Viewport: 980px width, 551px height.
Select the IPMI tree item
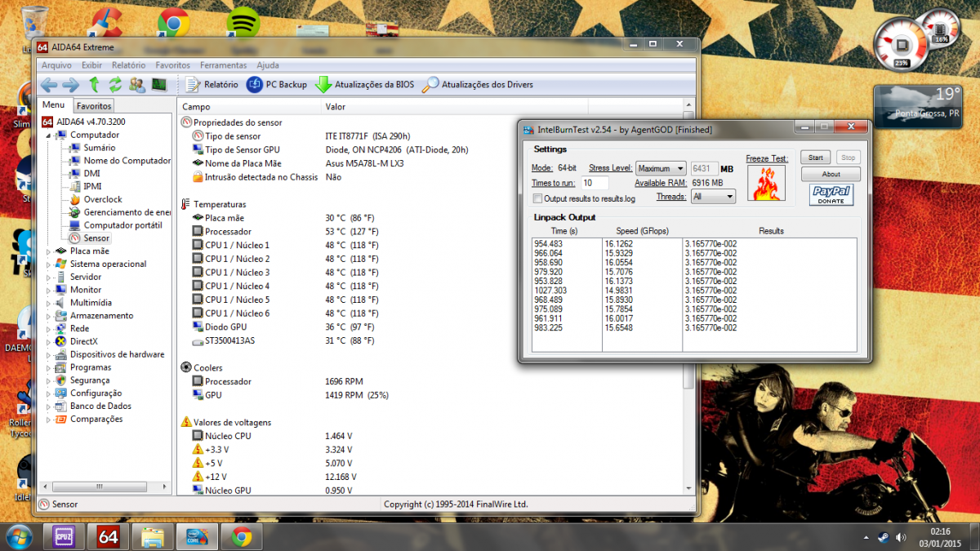[92, 187]
